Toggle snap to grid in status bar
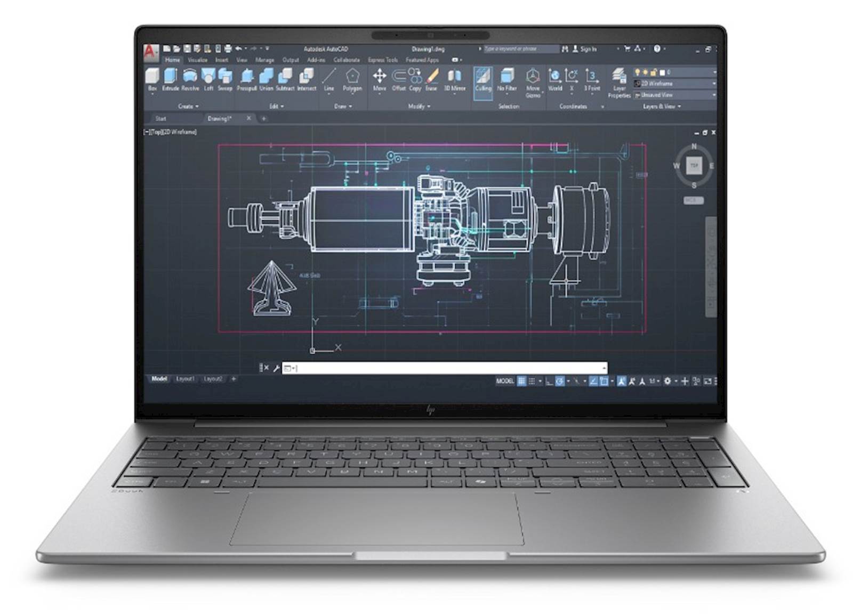Image resolution: width=853 pixels, height=616 pixels. click(532, 381)
